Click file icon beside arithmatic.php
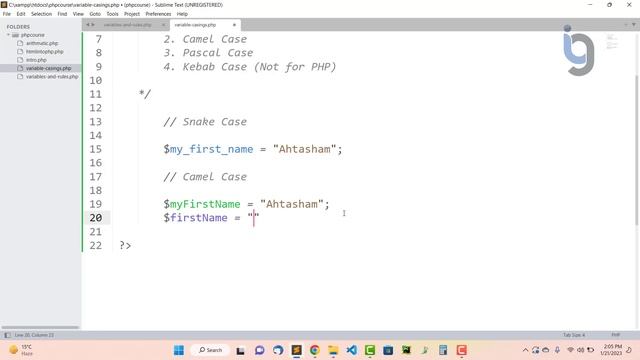The image size is (640, 360). tap(20, 43)
